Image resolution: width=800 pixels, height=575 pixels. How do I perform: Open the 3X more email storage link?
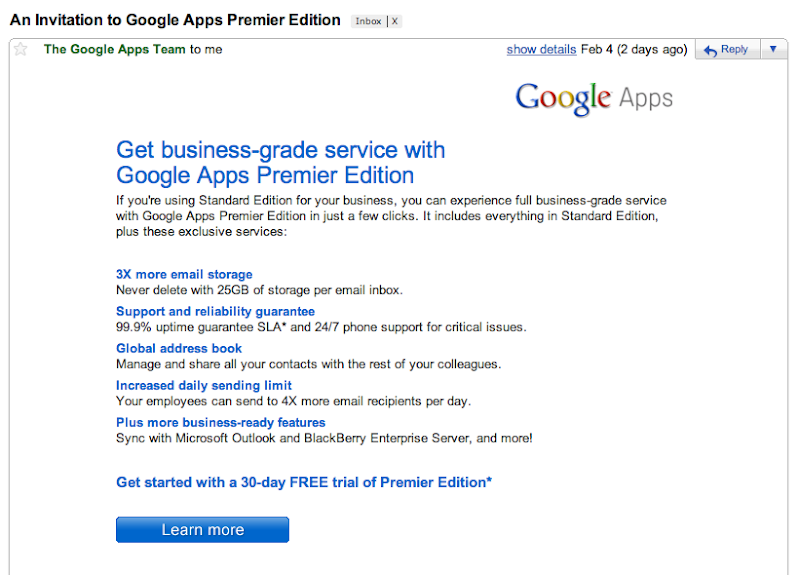pos(184,274)
